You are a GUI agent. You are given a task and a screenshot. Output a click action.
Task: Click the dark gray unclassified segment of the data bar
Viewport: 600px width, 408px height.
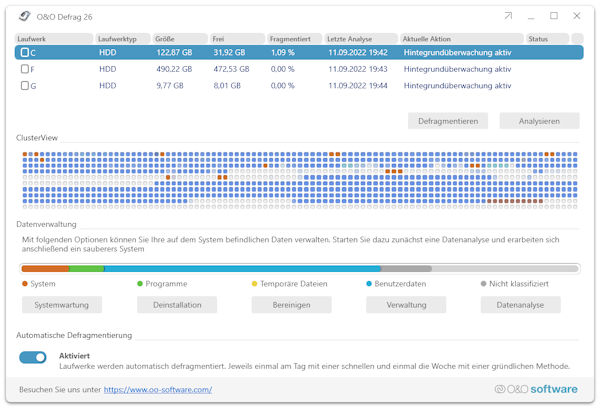pos(406,269)
